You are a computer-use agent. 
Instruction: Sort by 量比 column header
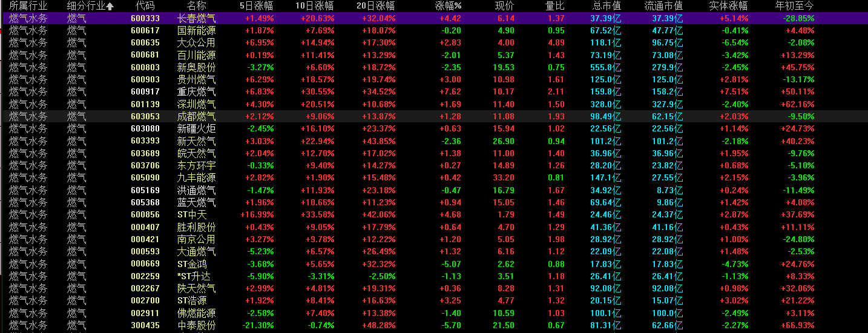click(555, 6)
